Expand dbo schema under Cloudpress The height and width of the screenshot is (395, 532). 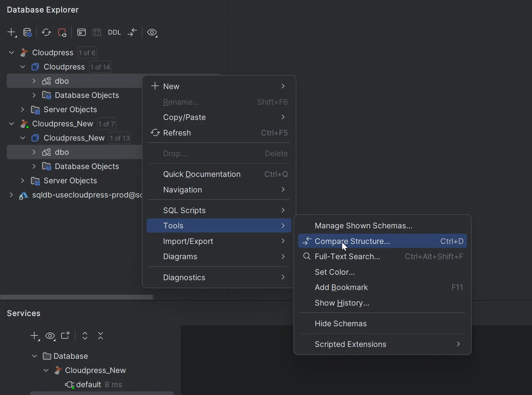[34, 81]
